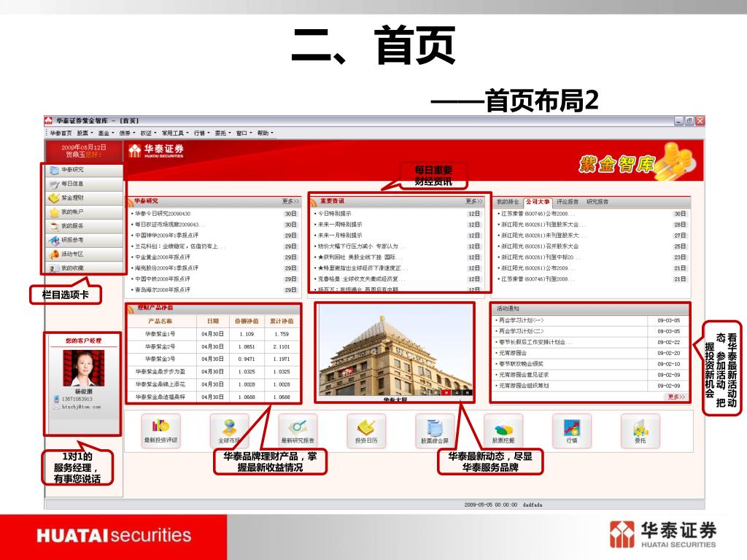This screenshot has width=747, height=560.
Task: Open 中国神华2009年1季报点评 article
Action: click(x=166, y=236)
